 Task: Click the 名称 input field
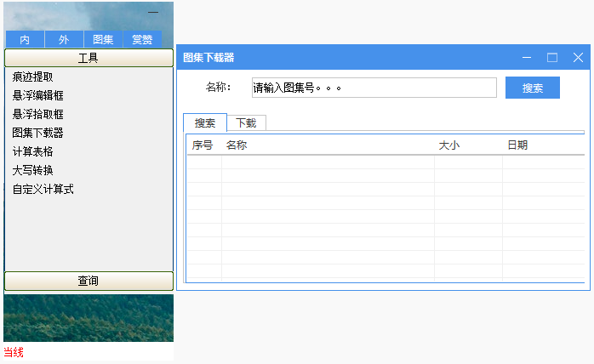click(x=374, y=88)
